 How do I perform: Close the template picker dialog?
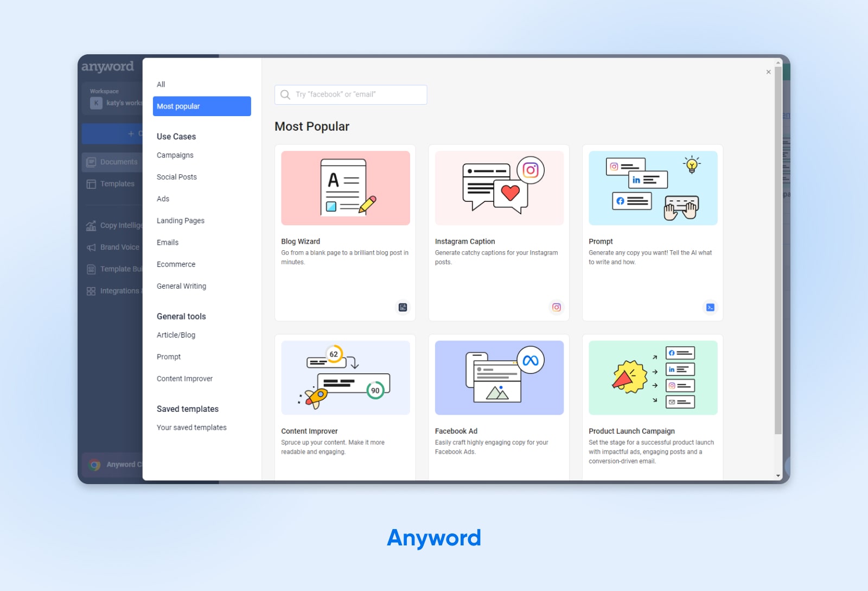click(x=768, y=72)
